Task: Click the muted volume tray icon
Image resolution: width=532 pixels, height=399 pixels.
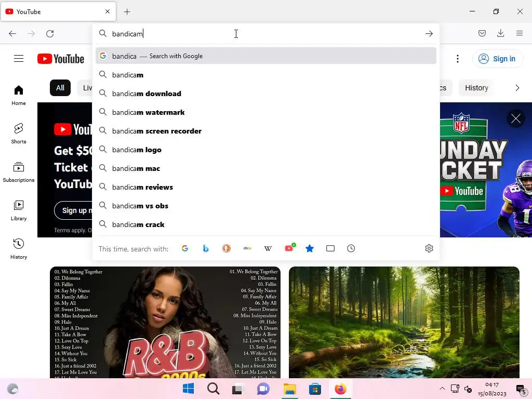Action: point(468,389)
